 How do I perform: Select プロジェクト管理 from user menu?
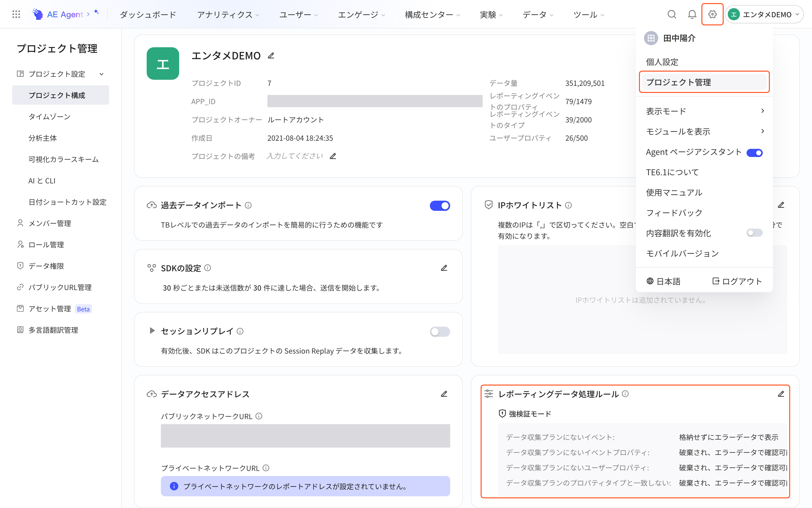click(704, 82)
